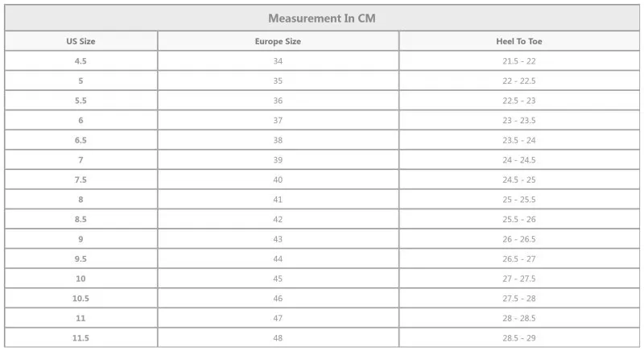Image resolution: width=644 pixels, height=351 pixels.
Task: Click Europe size 40 cell
Action: (278, 180)
